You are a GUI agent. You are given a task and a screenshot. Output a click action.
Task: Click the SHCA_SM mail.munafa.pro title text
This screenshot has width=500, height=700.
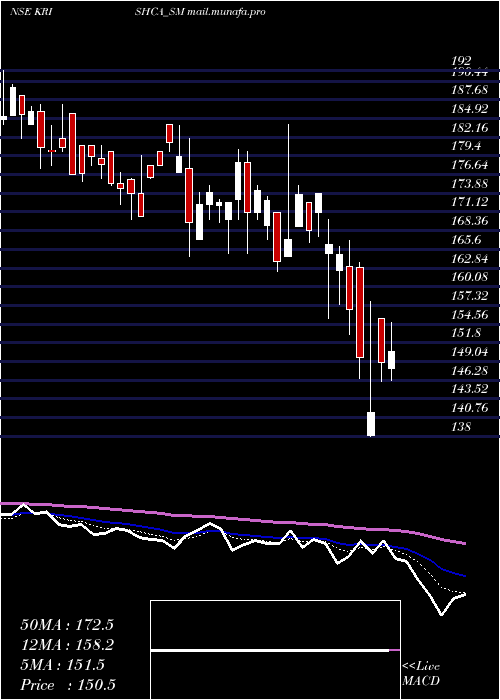point(200,12)
